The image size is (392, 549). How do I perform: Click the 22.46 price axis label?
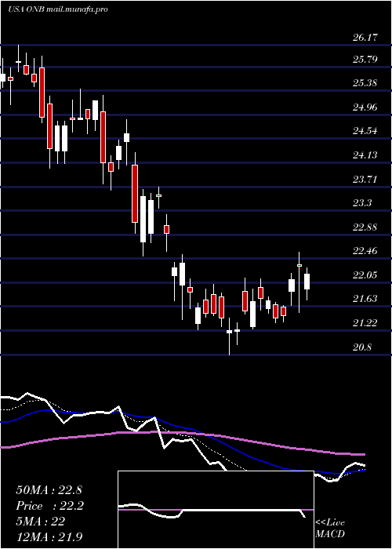[365, 251]
